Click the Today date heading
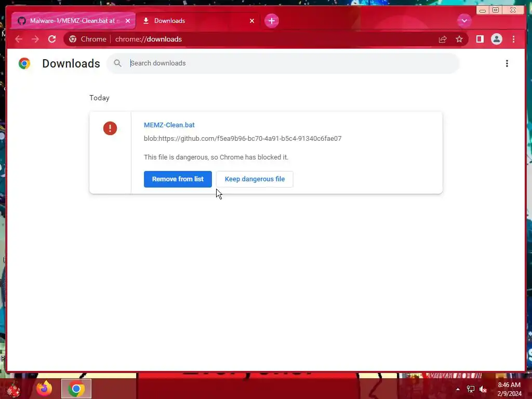The image size is (532, 399). tap(99, 98)
